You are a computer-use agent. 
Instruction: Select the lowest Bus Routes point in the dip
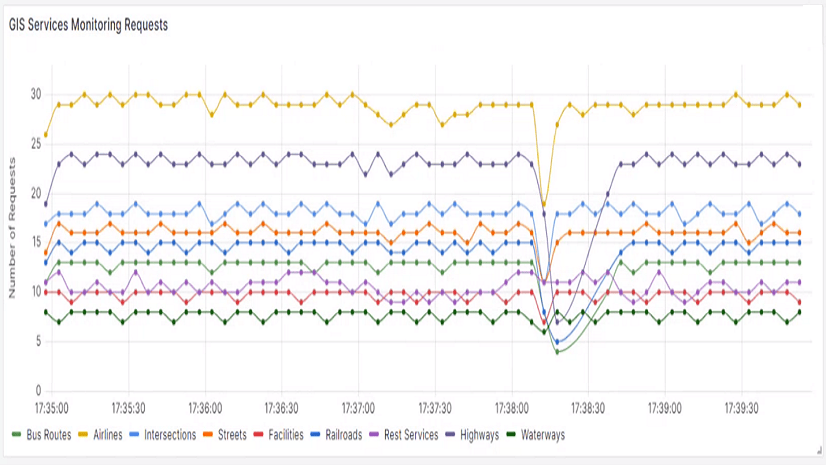point(557,352)
